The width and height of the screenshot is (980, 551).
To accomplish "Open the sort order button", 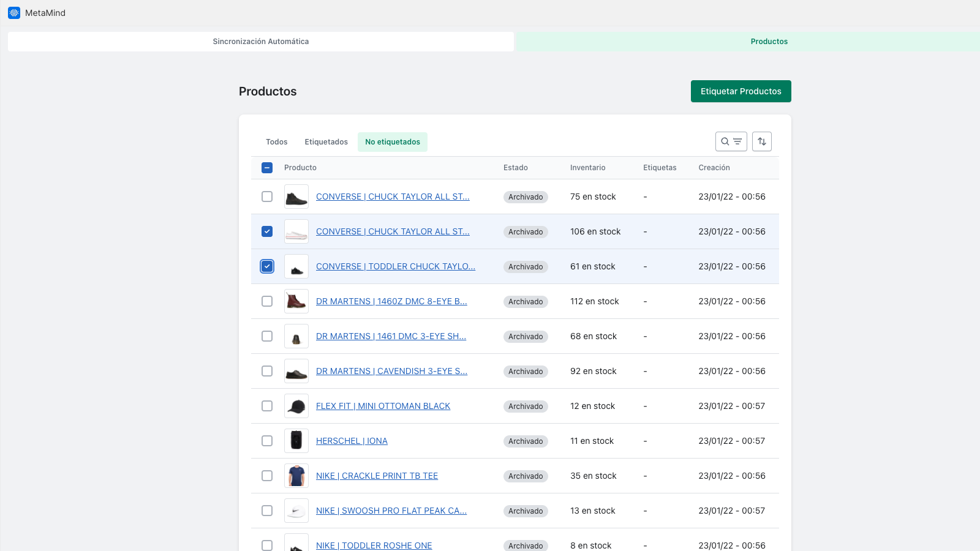I will 762,141.
